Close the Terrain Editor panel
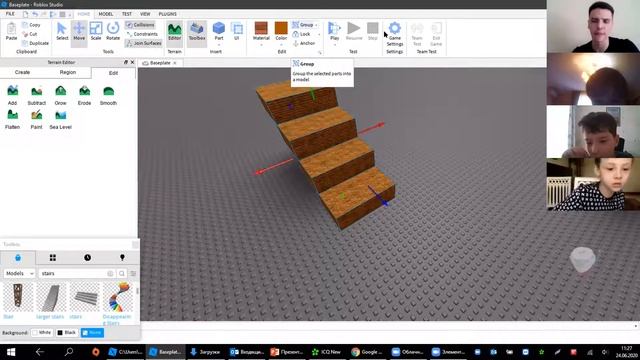The width and height of the screenshot is (640, 360). (132, 62)
